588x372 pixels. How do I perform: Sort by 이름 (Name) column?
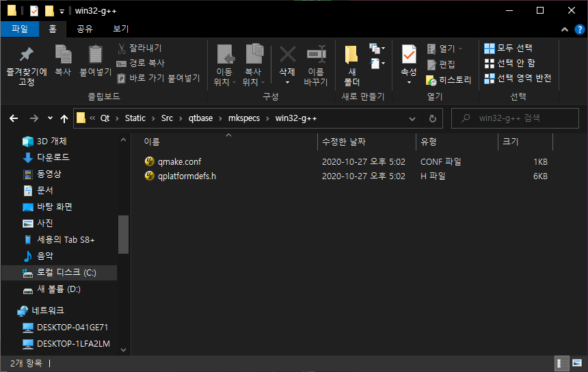(229, 142)
